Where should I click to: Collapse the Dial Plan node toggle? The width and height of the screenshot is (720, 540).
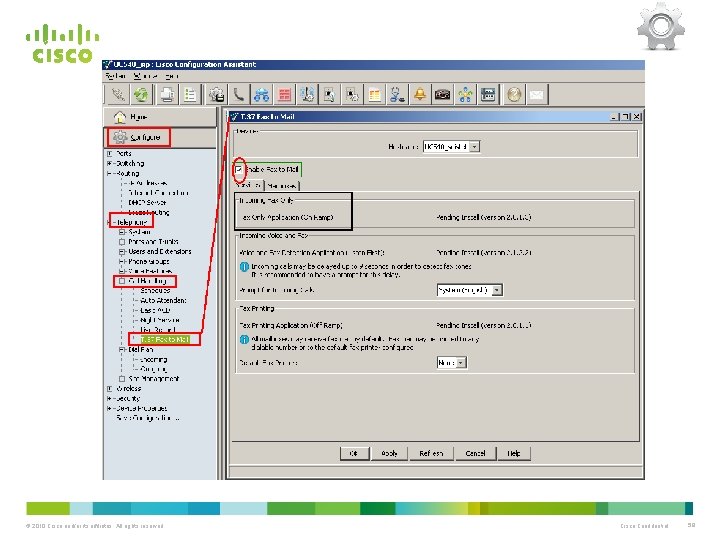[122, 349]
